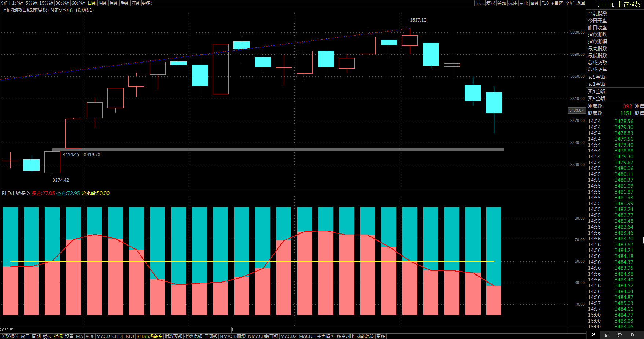This screenshot has height=339, width=644.
Task: Click the 3483.07 current price marker on the axis
Action: [x=576, y=110]
